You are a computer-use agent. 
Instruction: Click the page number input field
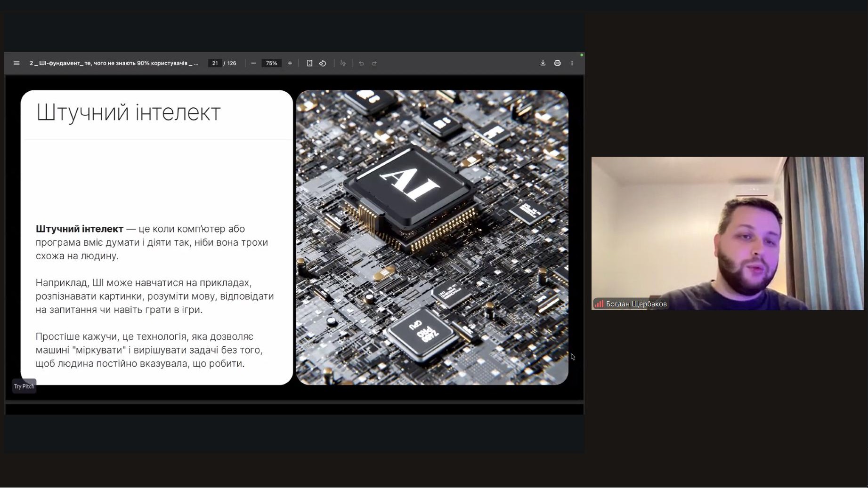click(x=215, y=63)
